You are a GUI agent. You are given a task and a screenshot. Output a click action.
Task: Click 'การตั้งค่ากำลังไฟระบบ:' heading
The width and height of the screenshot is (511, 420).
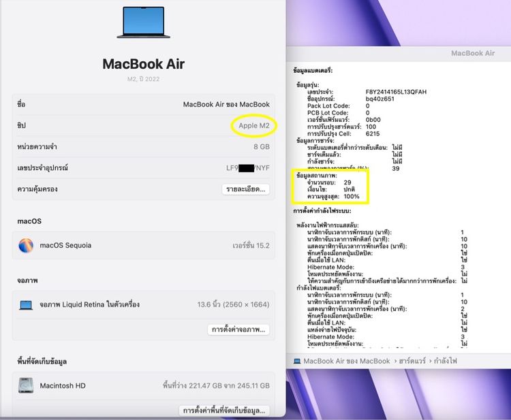(322, 211)
